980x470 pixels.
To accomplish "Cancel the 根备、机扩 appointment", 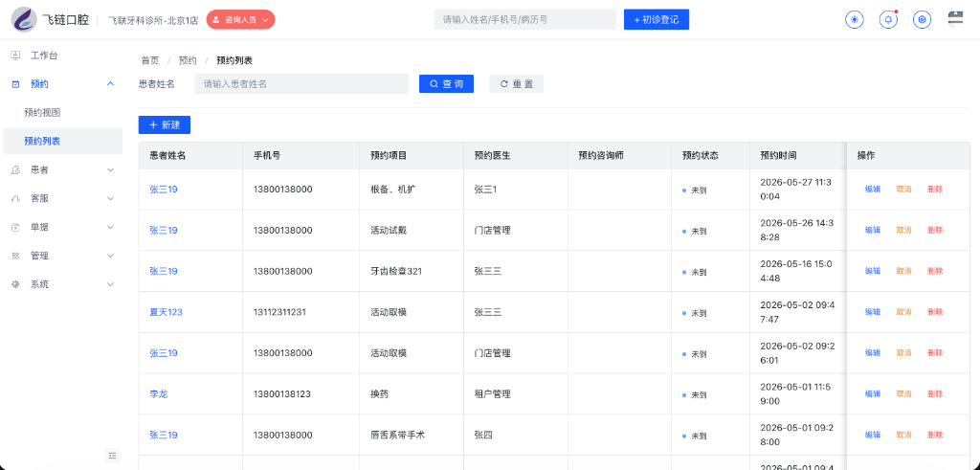I will 903,190.
